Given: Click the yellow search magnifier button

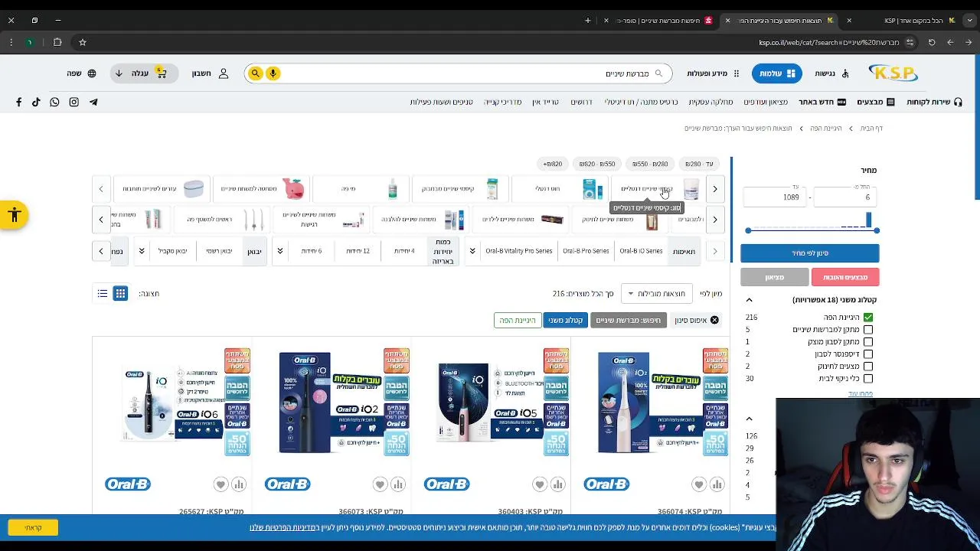Looking at the screenshot, I should (x=255, y=73).
